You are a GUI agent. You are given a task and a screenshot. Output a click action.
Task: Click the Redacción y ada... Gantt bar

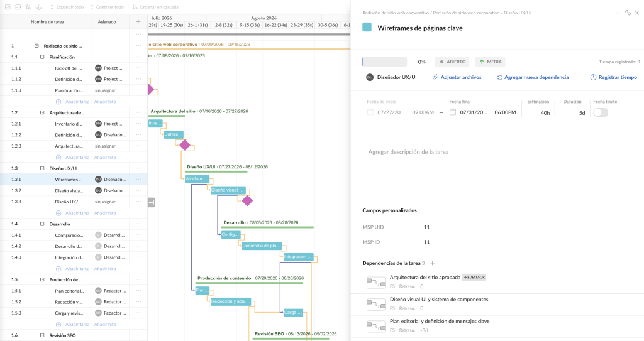(x=230, y=301)
